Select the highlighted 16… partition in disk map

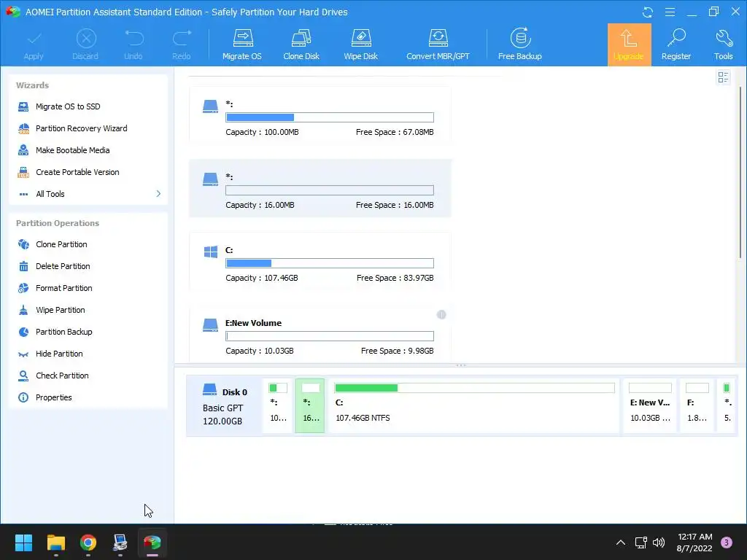(310, 405)
